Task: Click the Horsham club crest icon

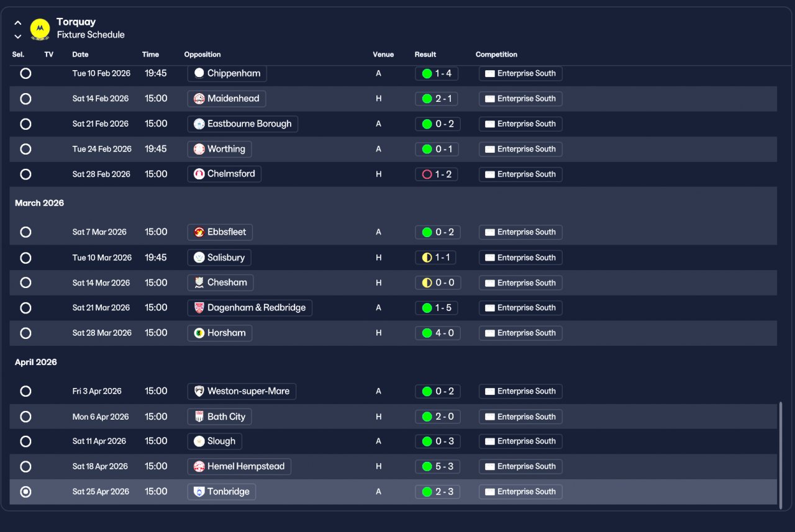Action: 199,333
